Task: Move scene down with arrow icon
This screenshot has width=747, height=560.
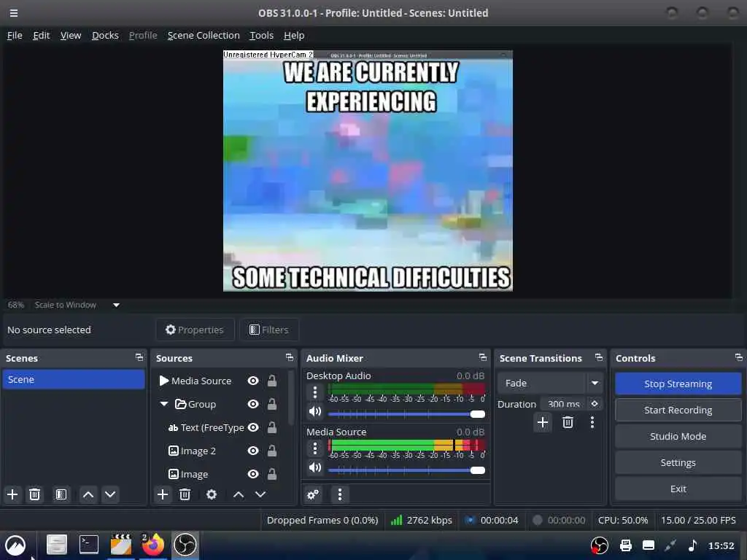Action: (x=110, y=494)
